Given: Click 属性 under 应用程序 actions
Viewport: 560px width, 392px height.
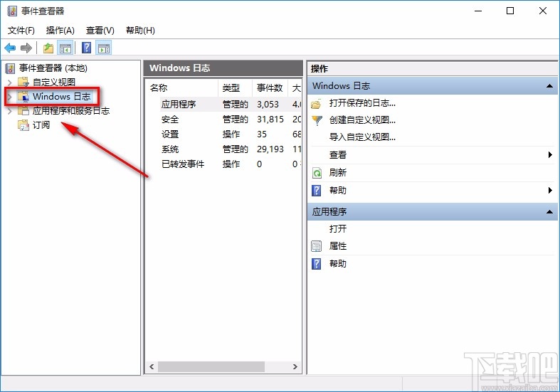Looking at the screenshot, I should coord(338,245).
